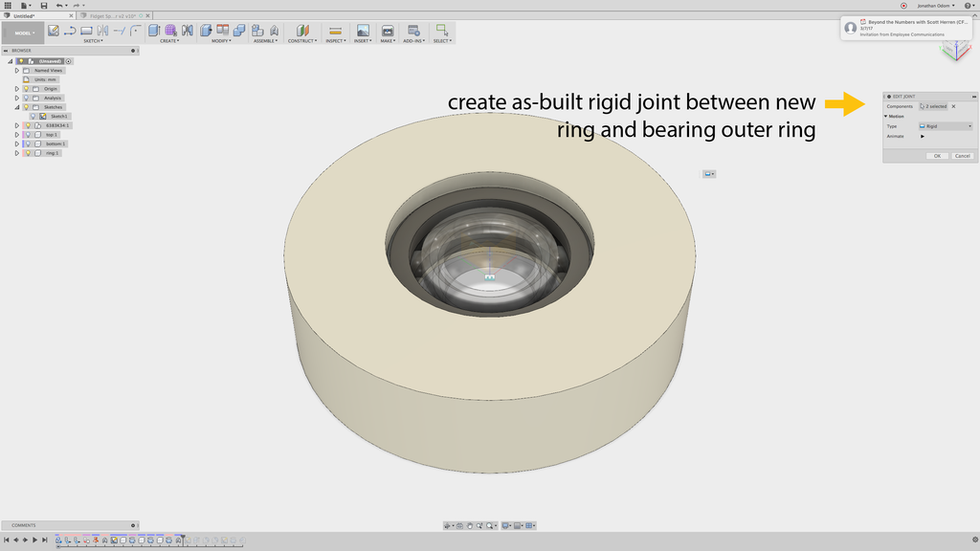
Task: Open the ASSEMBLE menu
Action: click(x=266, y=41)
